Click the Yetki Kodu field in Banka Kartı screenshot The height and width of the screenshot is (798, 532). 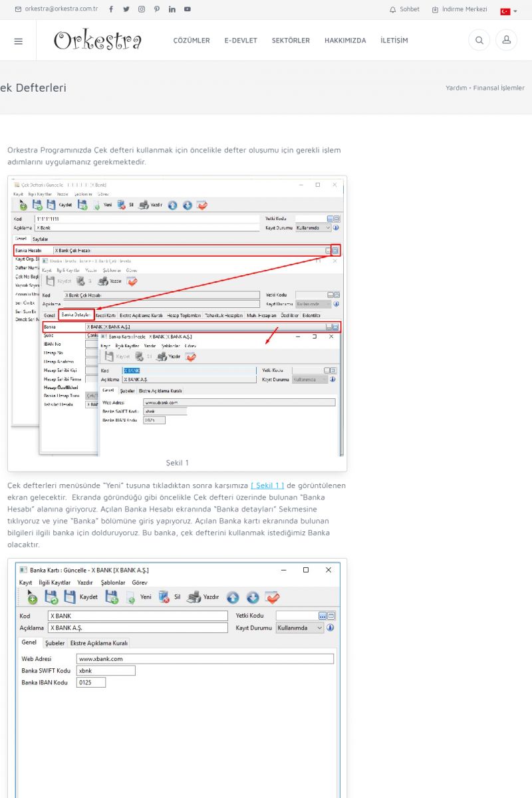(x=297, y=616)
